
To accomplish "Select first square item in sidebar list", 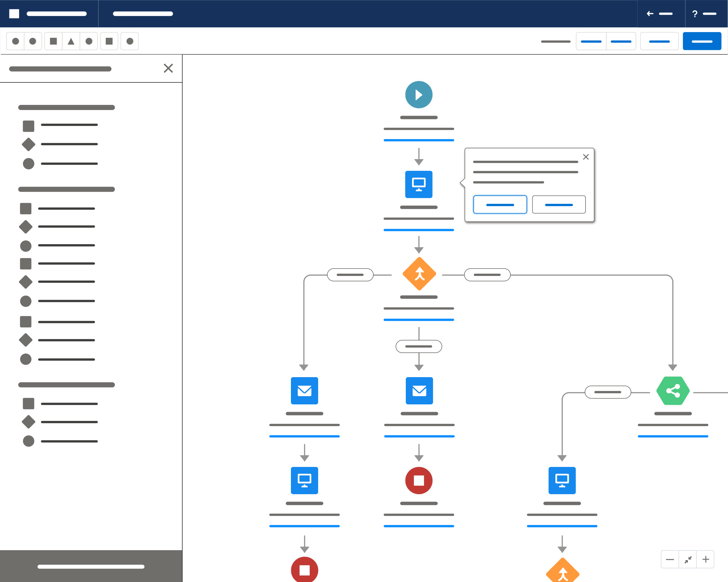I will (x=28, y=126).
